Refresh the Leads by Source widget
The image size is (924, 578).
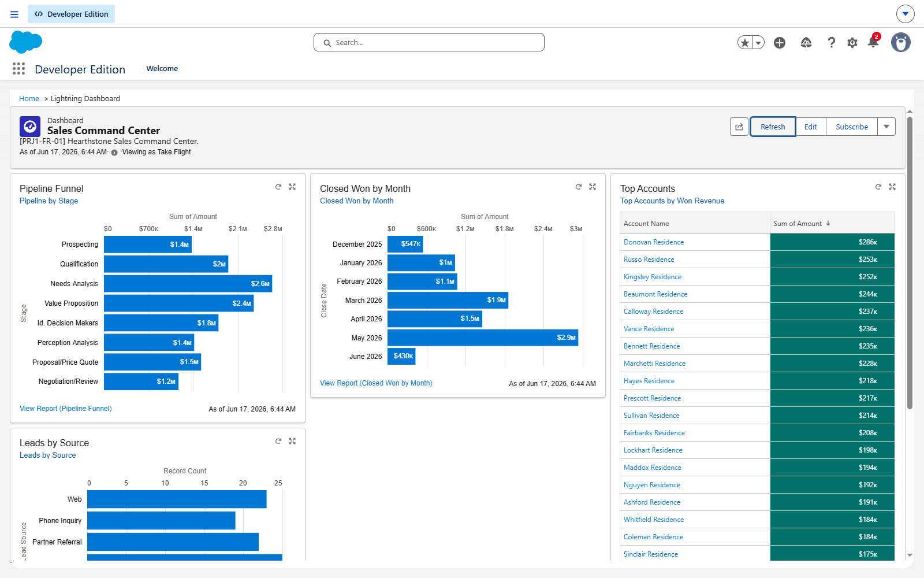(278, 441)
